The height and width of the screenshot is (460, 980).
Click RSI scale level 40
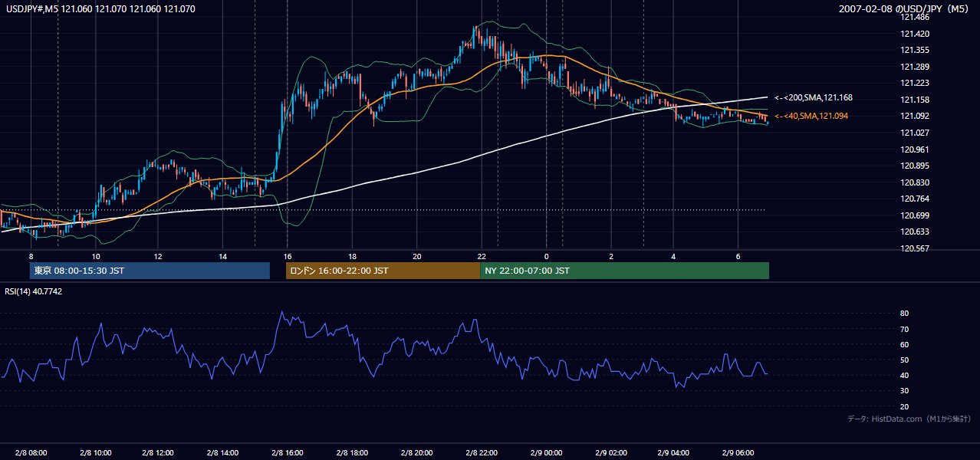tap(904, 375)
